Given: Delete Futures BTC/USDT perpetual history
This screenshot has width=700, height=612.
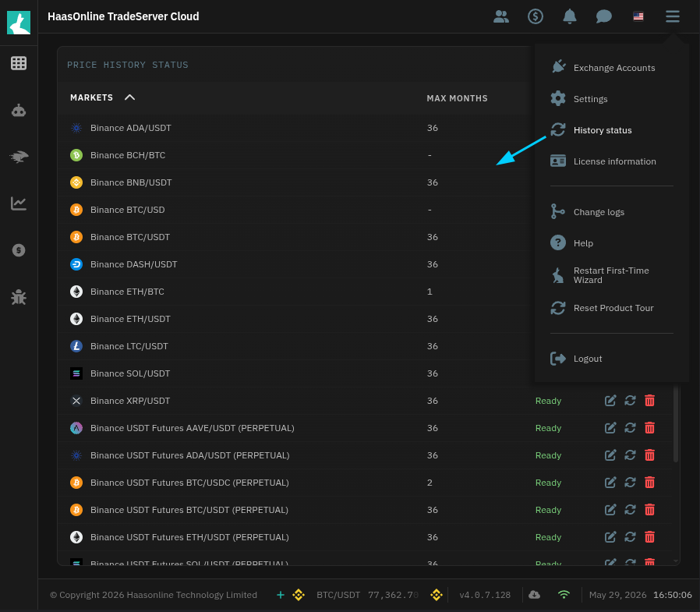Looking at the screenshot, I should click(x=649, y=510).
